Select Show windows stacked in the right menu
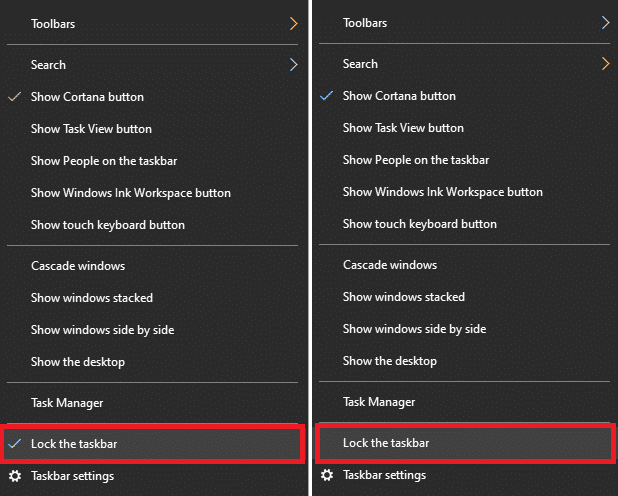This screenshot has width=618, height=496. pyautogui.click(x=403, y=297)
